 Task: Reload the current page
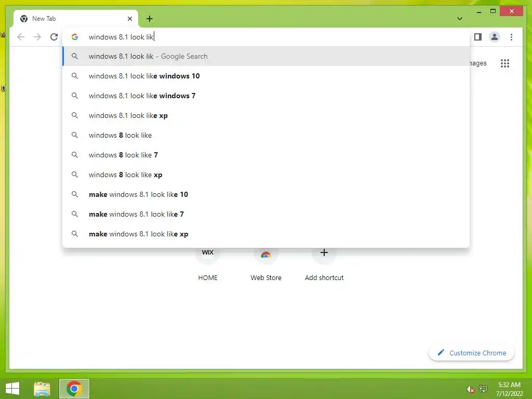(x=54, y=37)
